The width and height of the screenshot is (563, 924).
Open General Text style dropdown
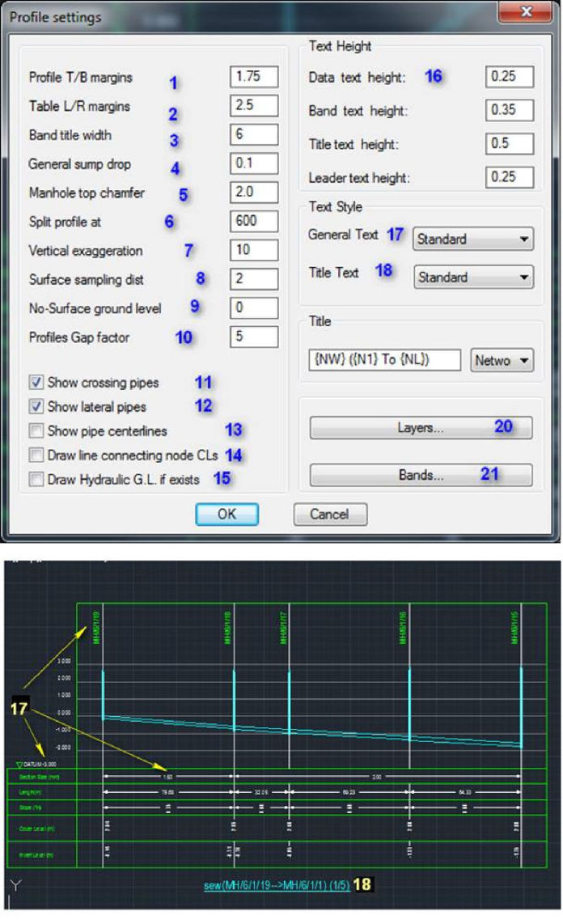pos(473,239)
